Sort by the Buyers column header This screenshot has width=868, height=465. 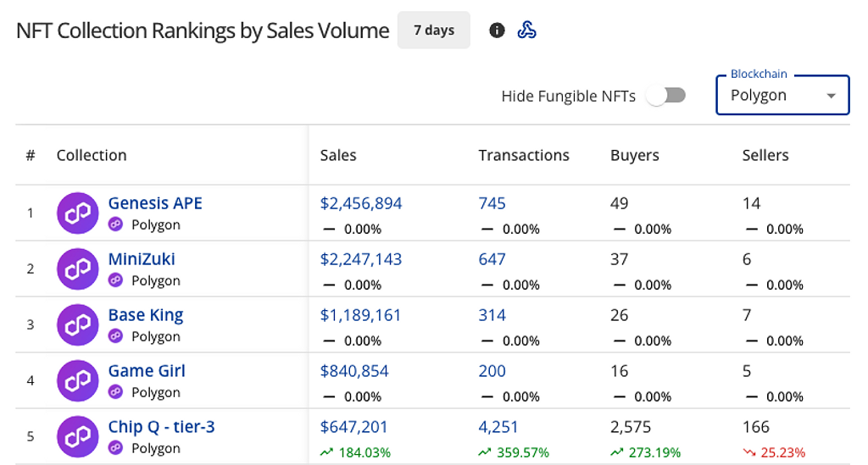point(634,155)
